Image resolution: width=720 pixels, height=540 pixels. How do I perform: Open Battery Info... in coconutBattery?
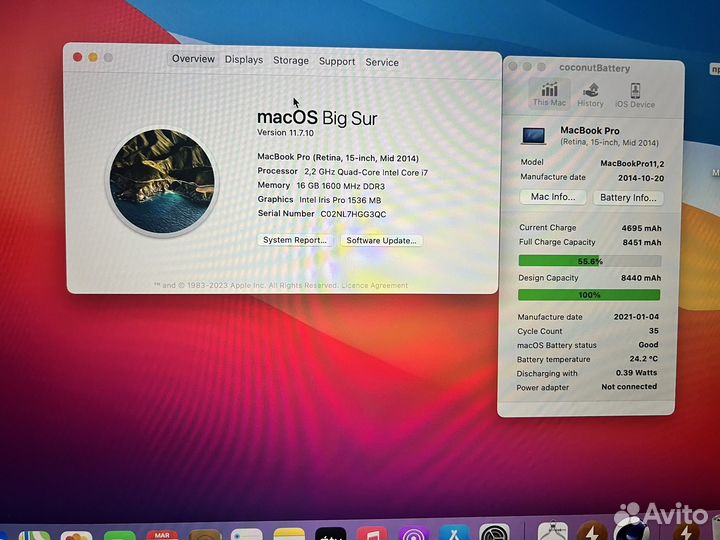click(x=628, y=198)
